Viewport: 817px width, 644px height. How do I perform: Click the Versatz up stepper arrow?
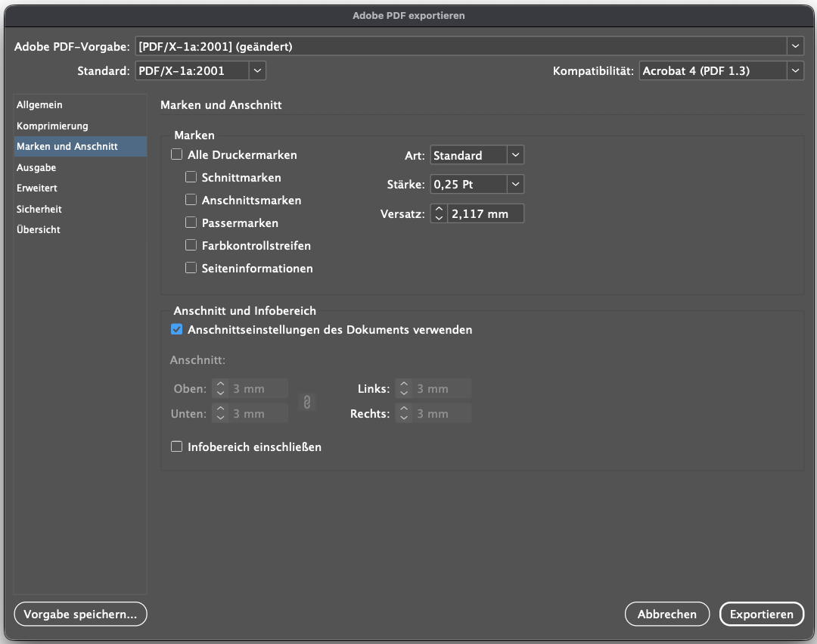[x=439, y=209]
